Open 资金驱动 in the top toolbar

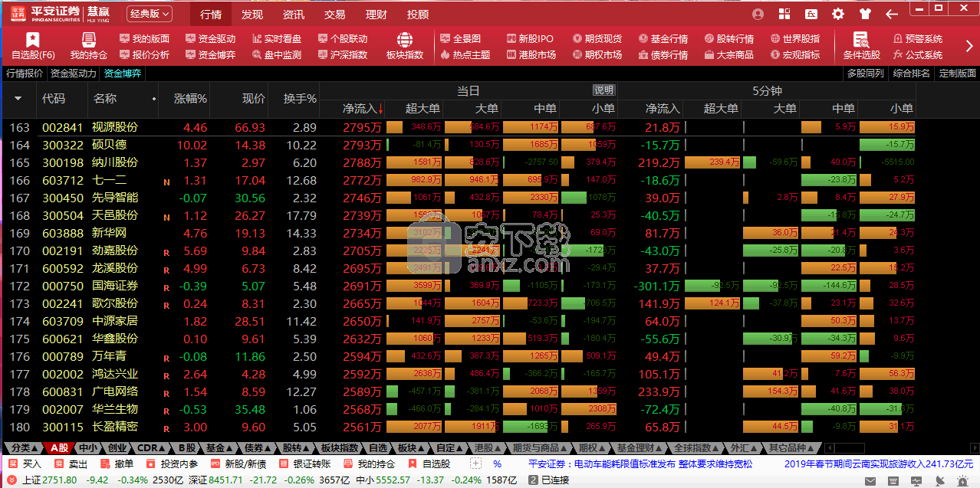point(211,38)
